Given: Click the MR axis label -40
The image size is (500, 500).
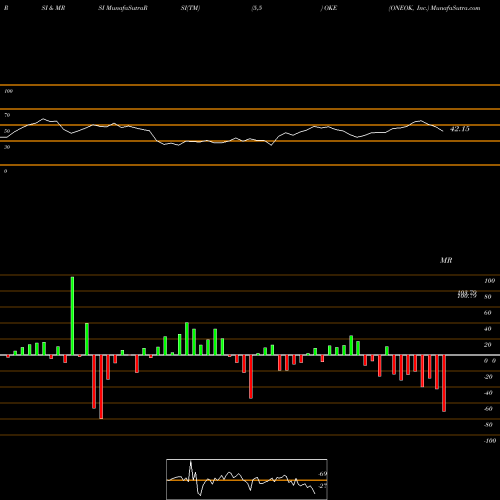Looking at the screenshot, I should click(x=488, y=393).
